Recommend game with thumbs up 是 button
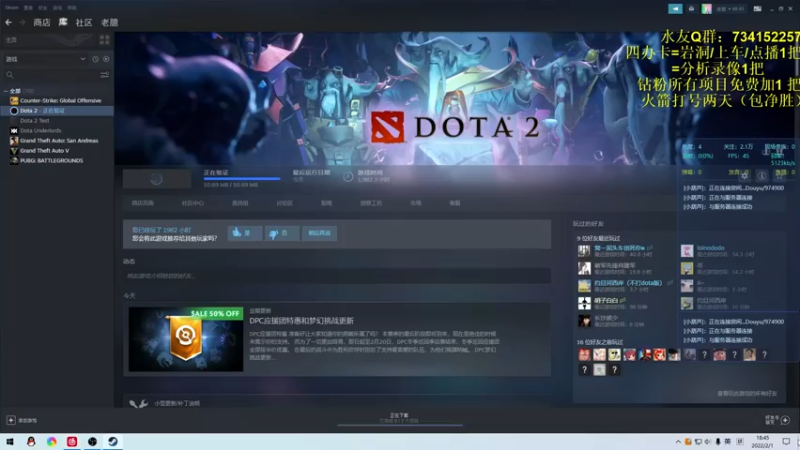The height and width of the screenshot is (450, 800). click(x=245, y=233)
